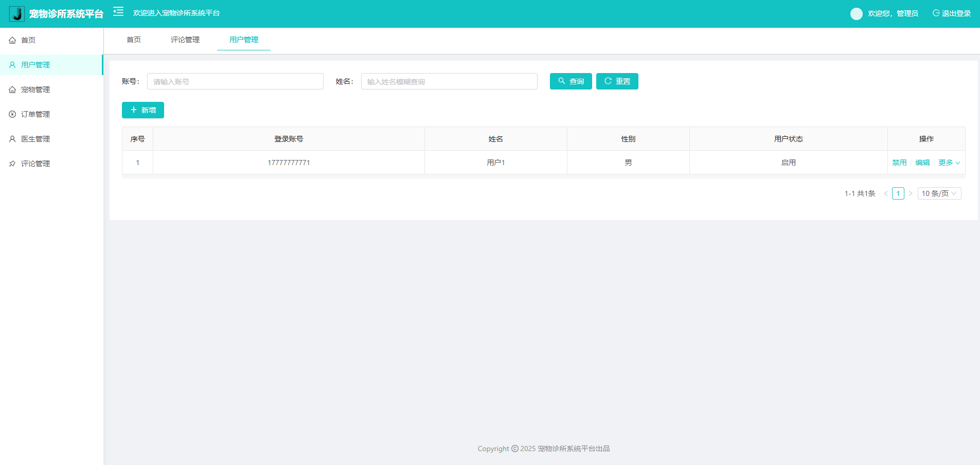
Task: Click the 性别 column header
Action: 628,139
